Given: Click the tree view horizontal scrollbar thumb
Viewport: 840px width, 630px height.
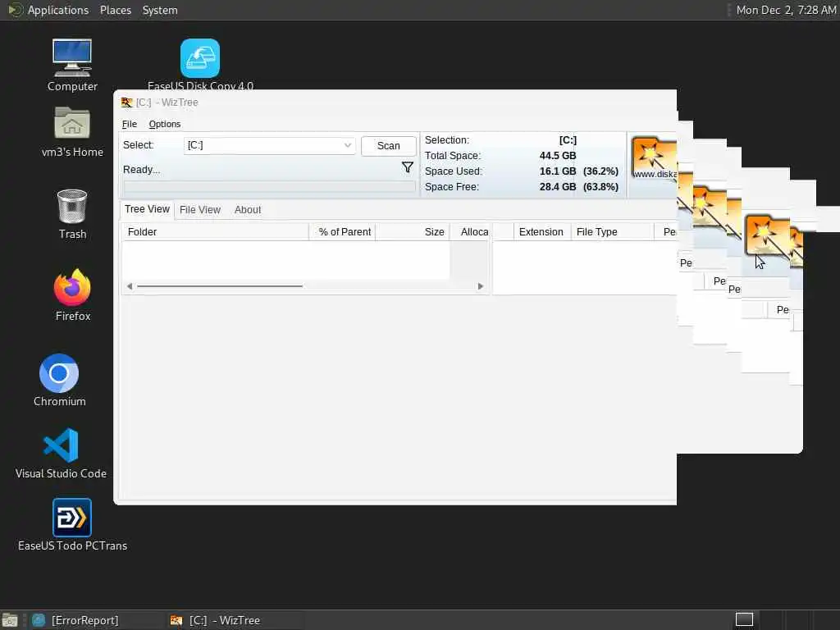Looking at the screenshot, I should pyautogui.click(x=220, y=286).
